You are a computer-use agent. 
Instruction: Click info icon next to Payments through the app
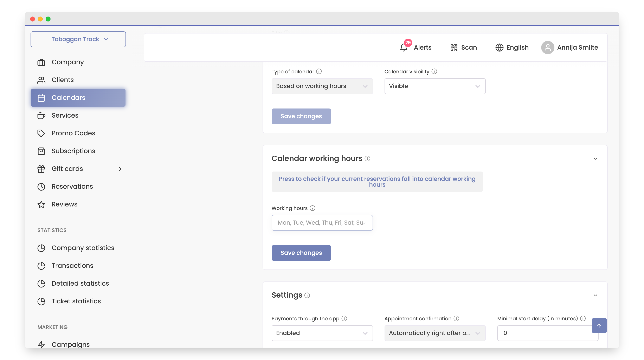tap(344, 318)
